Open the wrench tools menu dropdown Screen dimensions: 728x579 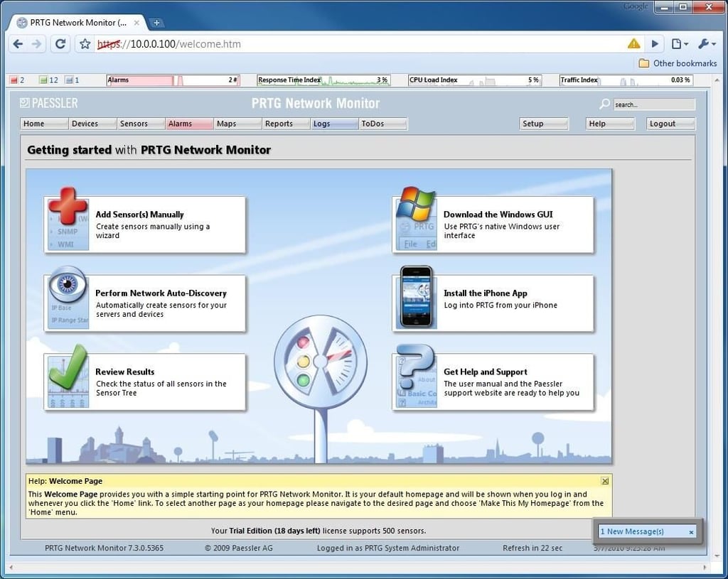(707, 44)
